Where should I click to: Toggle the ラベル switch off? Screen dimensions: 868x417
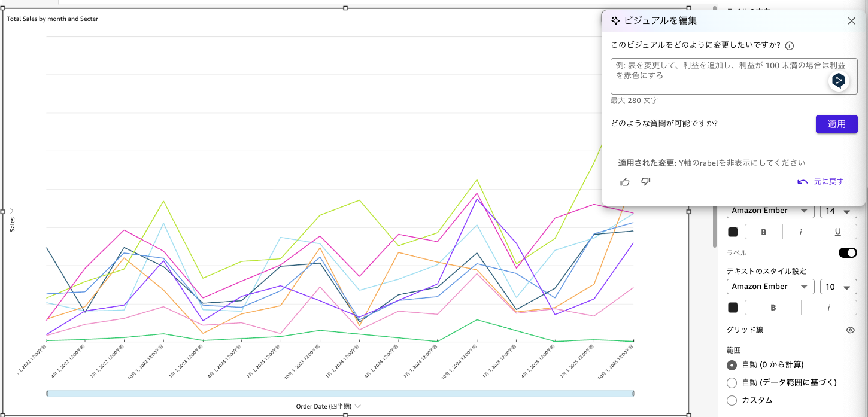[x=848, y=253]
